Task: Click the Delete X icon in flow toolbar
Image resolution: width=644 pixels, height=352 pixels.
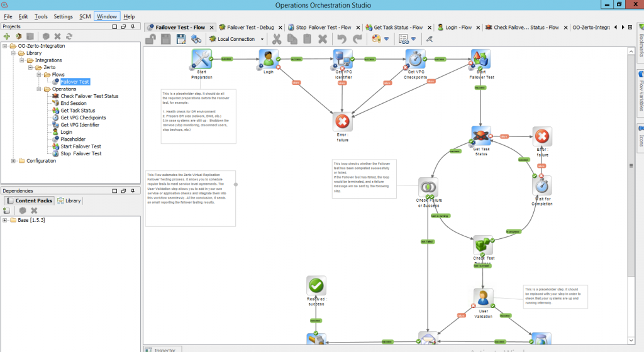Action: [323, 39]
